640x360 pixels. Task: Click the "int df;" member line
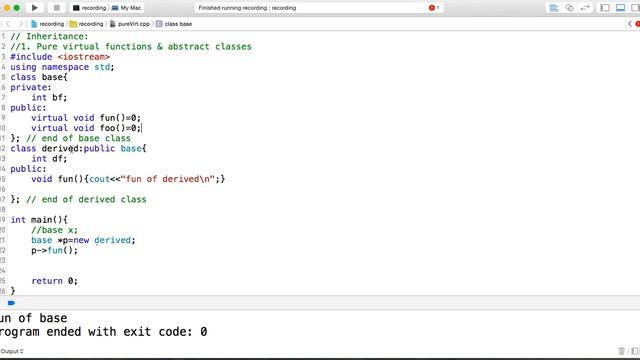click(49, 159)
